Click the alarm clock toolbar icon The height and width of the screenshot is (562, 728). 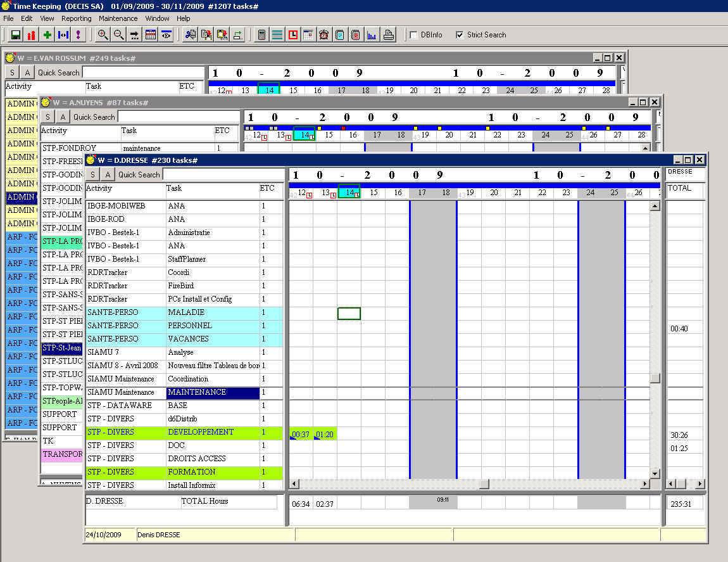click(324, 35)
